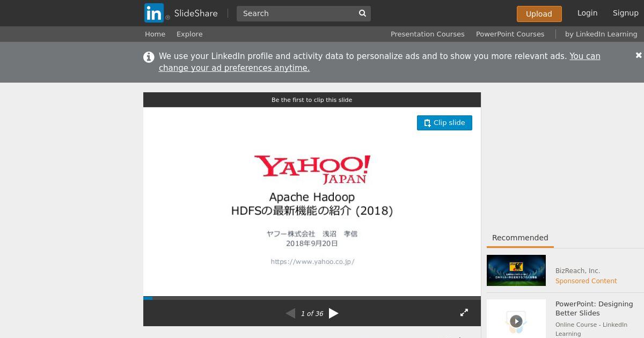
Task: Open Presentation Courses
Action: (x=428, y=34)
